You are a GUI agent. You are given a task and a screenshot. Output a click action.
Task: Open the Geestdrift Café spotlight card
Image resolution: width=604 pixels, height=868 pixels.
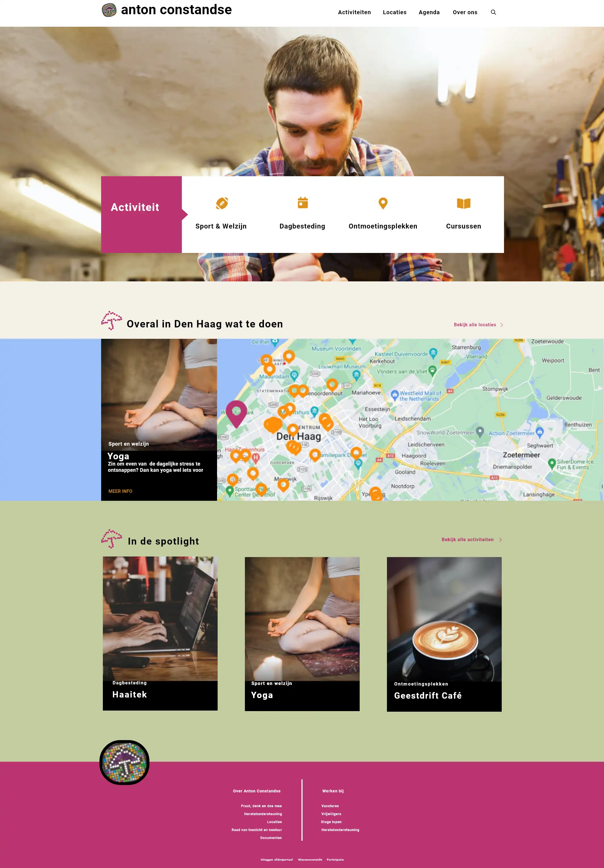click(x=444, y=634)
